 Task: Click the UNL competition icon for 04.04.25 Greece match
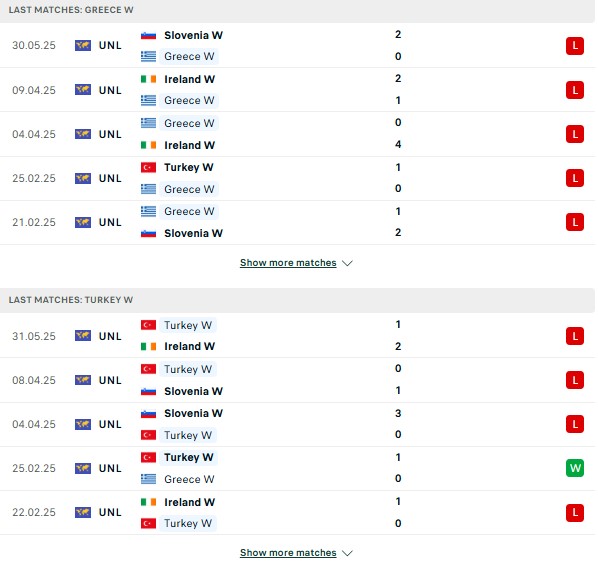[x=83, y=134]
